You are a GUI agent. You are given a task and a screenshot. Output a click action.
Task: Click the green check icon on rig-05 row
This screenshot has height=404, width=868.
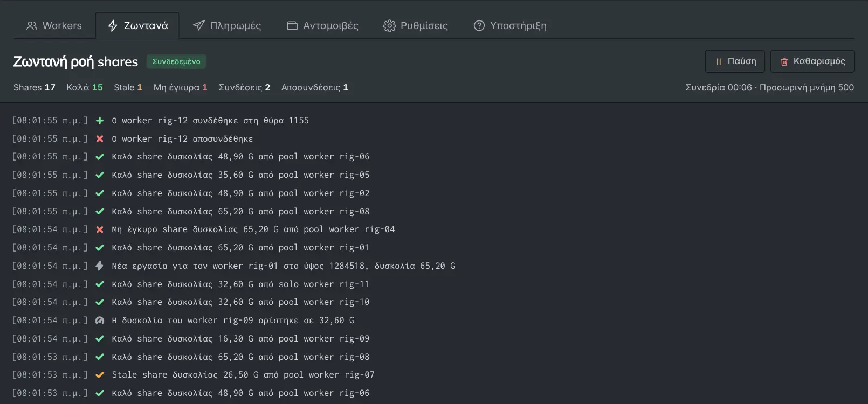click(100, 175)
